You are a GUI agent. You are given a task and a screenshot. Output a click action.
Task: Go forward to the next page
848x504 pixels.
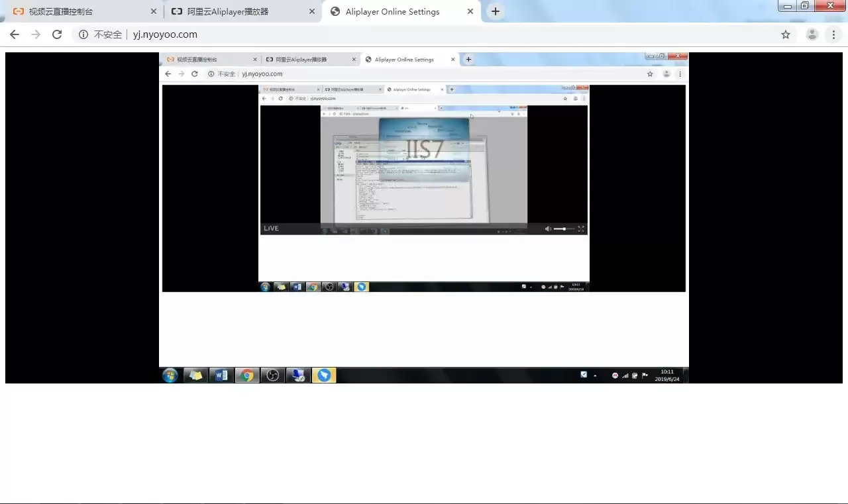pos(36,34)
